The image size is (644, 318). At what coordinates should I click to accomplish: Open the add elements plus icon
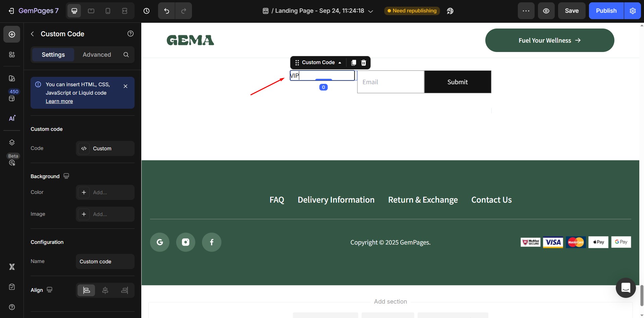point(12,34)
